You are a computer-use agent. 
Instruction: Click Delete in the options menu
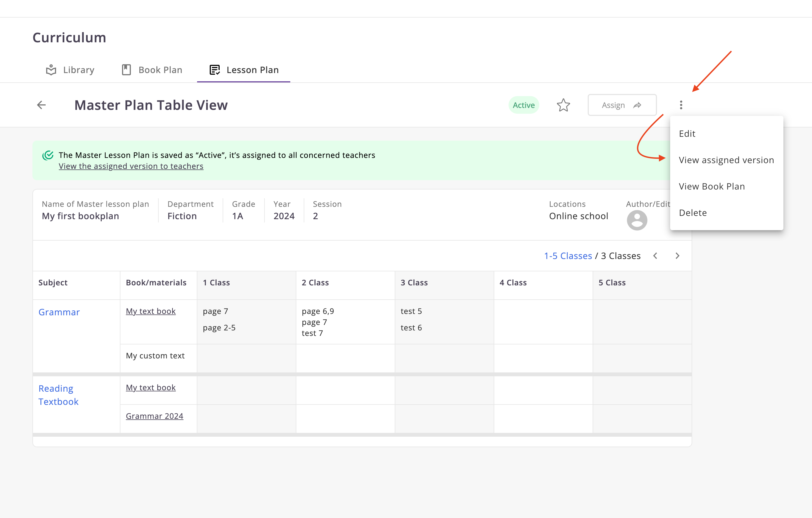click(x=693, y=213)
